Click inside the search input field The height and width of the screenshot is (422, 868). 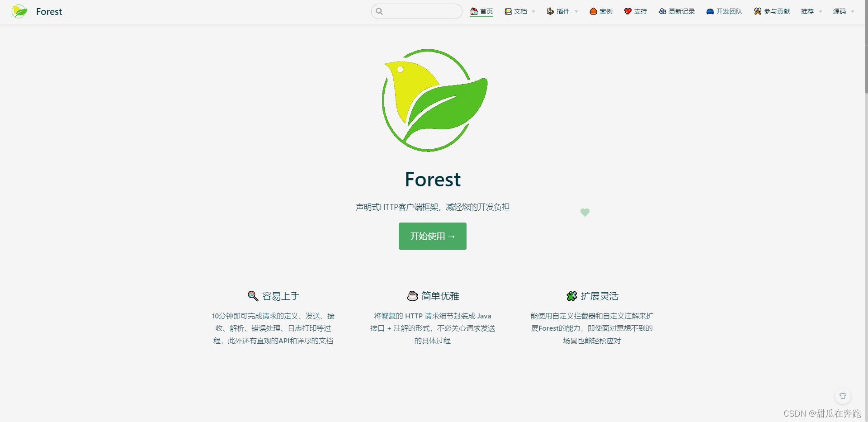(416, 11)
